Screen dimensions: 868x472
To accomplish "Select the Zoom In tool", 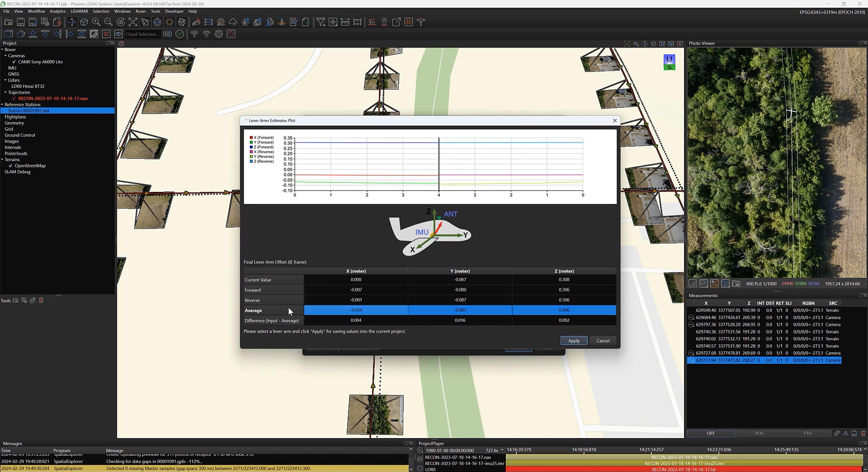I will click(96, 22).
